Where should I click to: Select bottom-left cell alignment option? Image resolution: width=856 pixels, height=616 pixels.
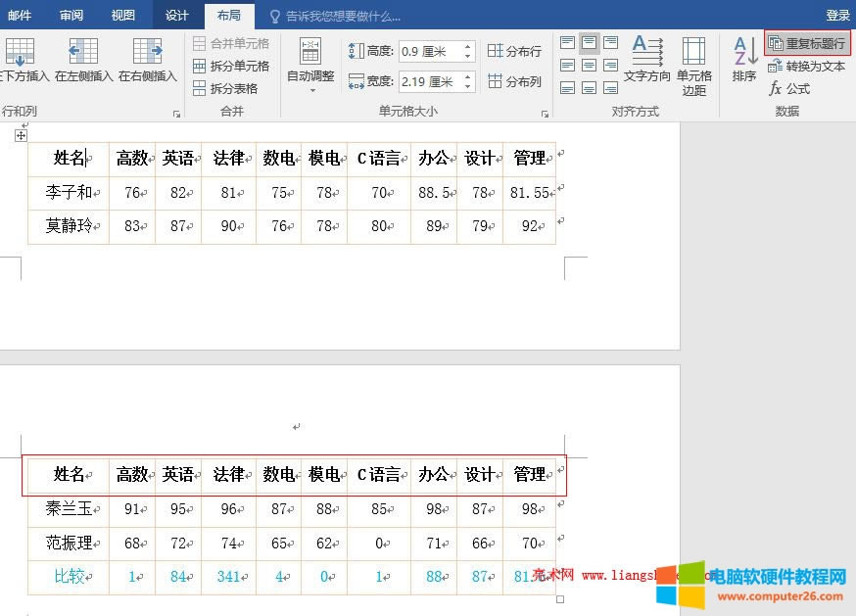tap(568, 87)
